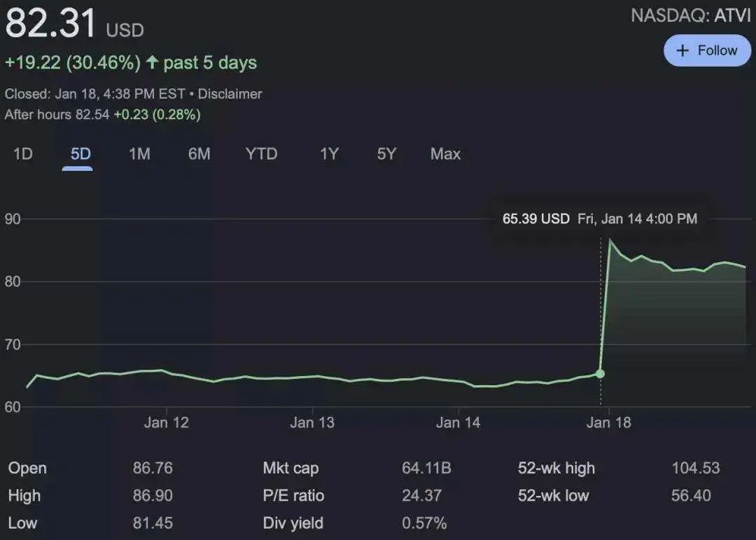This screenshot has height=540, width=756.
Task: Click the 60 y-axis label
Action: click(13, 407)
